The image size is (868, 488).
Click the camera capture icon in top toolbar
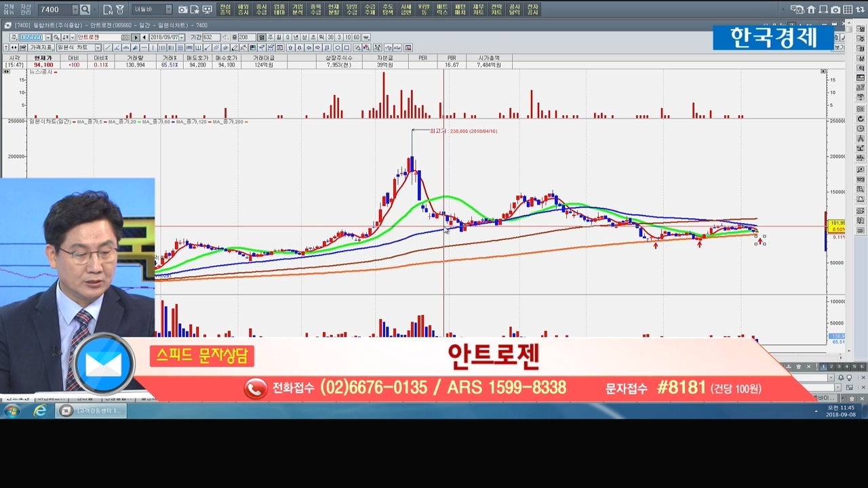coord(183,9)
